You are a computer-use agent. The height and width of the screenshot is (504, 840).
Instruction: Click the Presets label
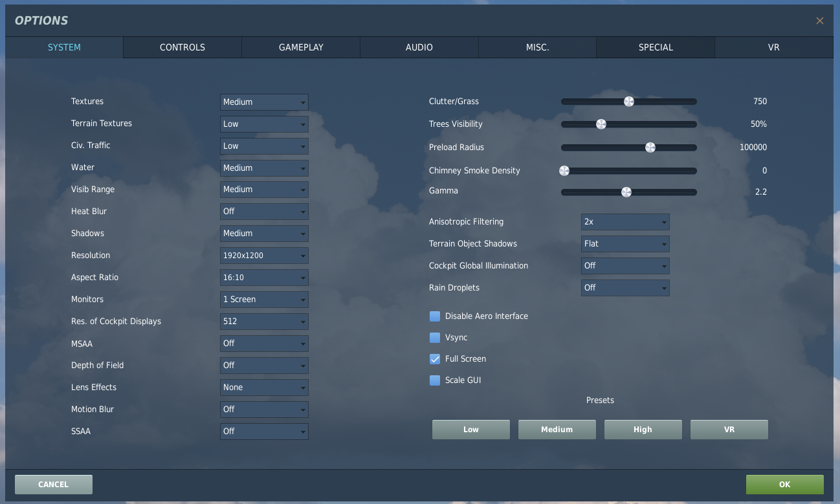click(x=600, y=400)
